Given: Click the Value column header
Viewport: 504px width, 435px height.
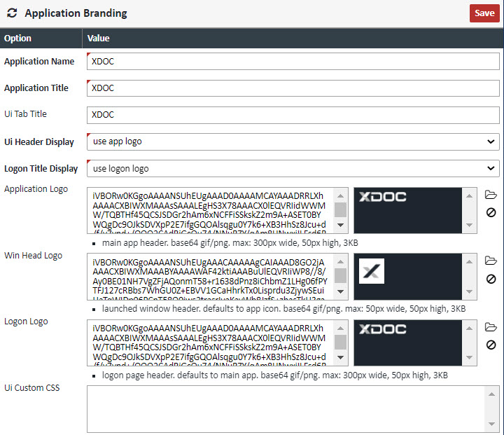Looking at the screenshot, I should pos(99,39).
